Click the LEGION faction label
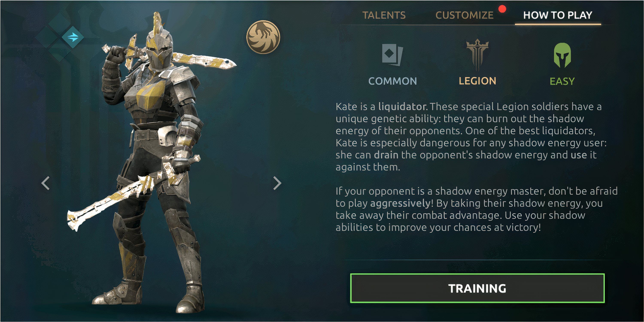This screenshot has height=322, width=644. 477,81
